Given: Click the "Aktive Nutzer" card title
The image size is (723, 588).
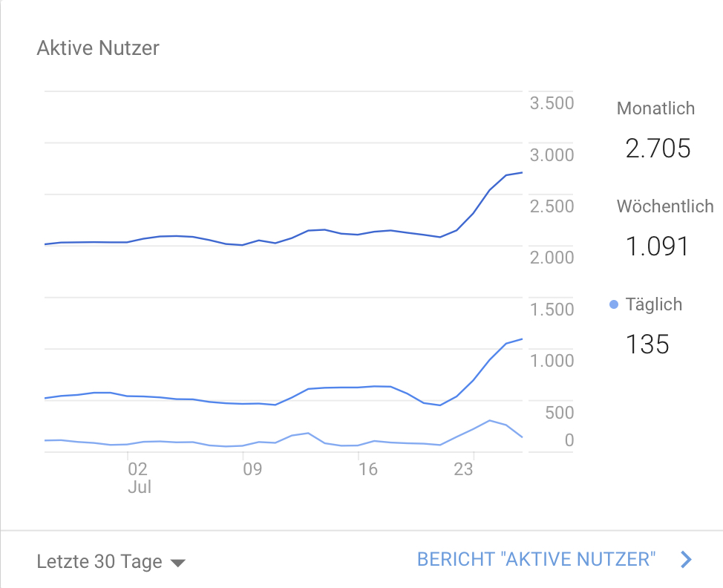Looking at the screenshot, I should pos(98,49).
